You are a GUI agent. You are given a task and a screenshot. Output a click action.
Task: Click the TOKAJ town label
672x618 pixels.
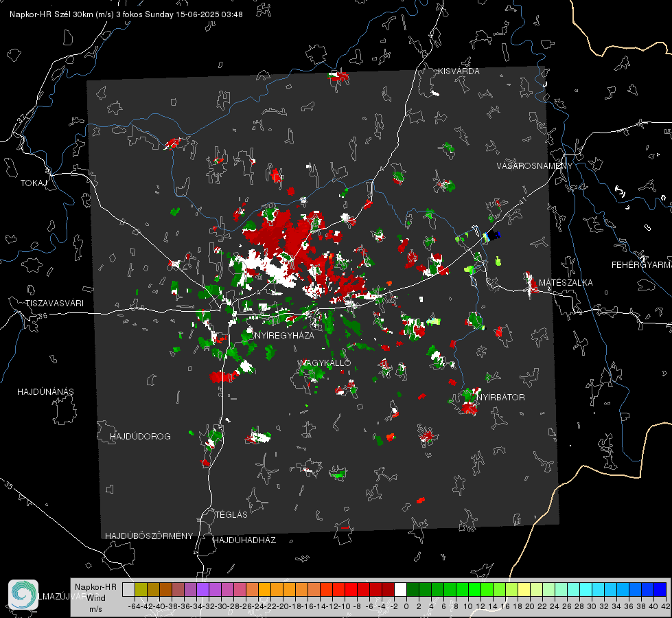(x=34, y=183)
